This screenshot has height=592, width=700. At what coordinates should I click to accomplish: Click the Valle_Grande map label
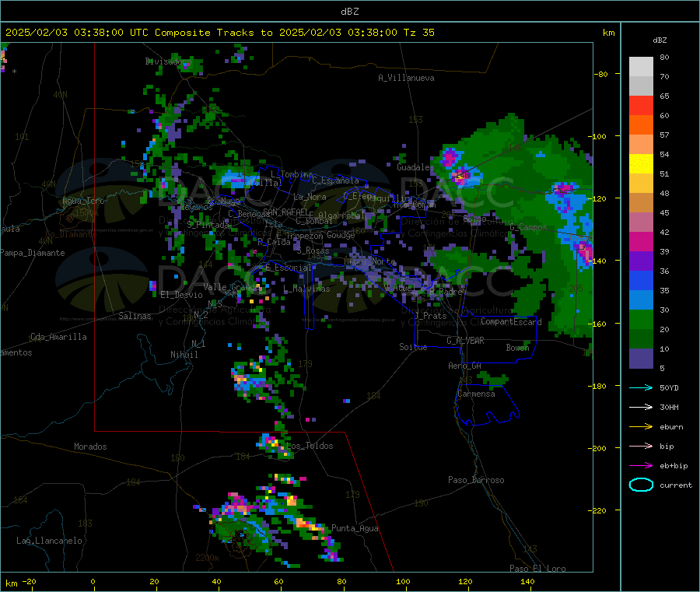[x=230, y=287]
